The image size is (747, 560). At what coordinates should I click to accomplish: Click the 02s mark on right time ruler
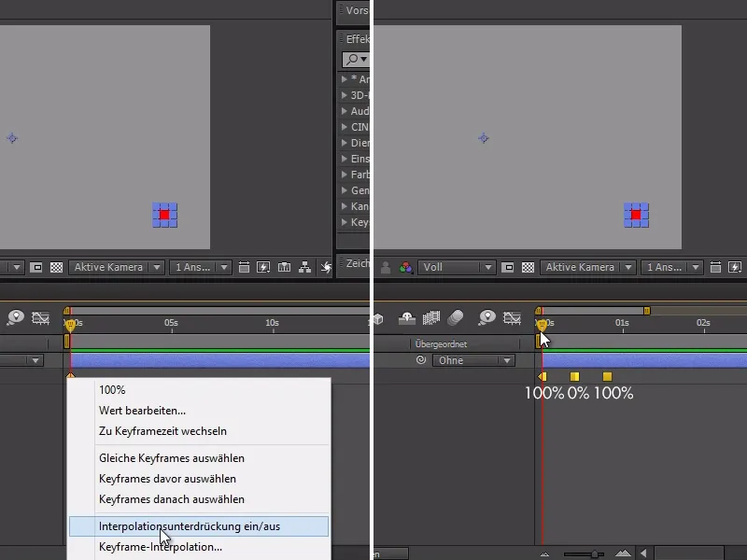tap(703, 323)
